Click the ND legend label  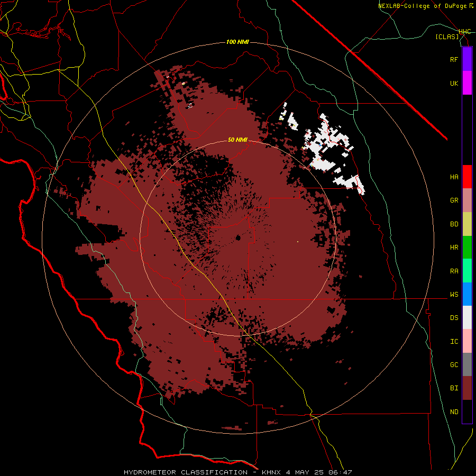[x=454, y=412]
